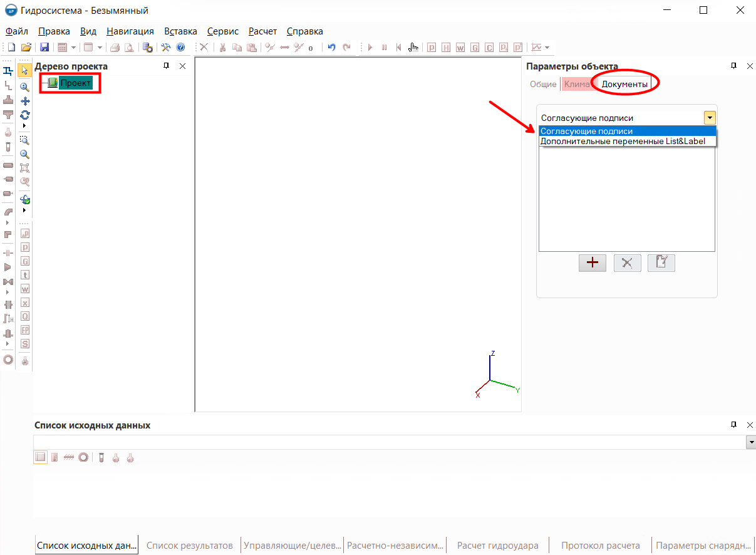Click the Save project floppy disk icon
The width and height of the screenshot is (756, 555).
click(x=44, y=48)
